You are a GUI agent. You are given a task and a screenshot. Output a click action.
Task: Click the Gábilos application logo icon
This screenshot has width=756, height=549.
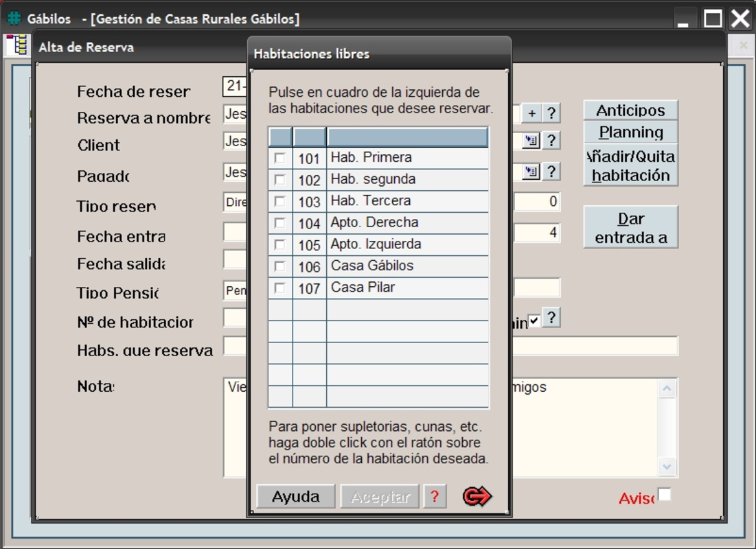(14, 19)
